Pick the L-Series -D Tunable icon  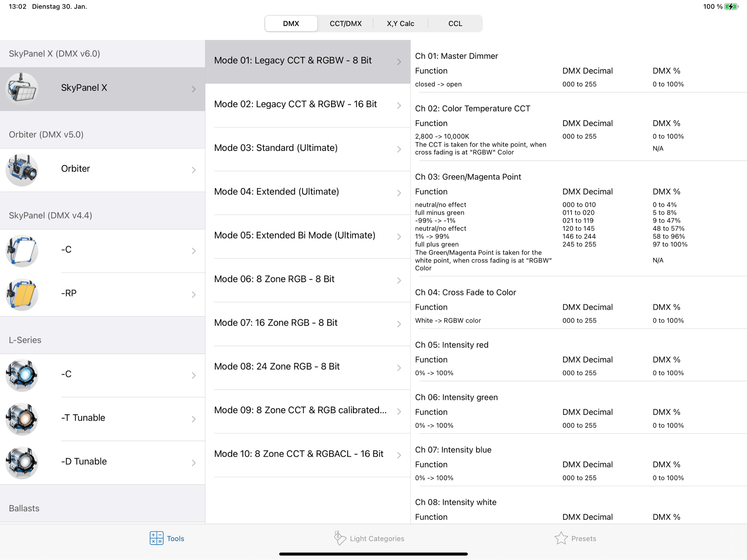22,462
